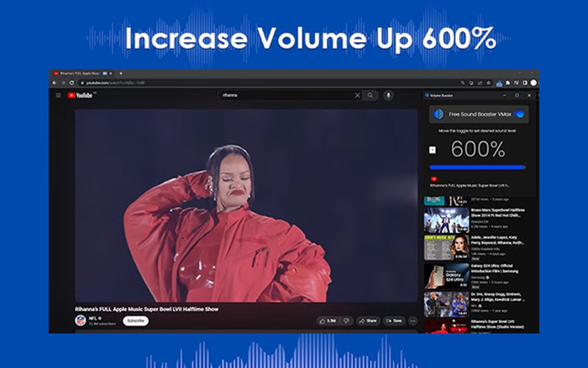Viewport: 588px width, 368px height.
Task: Open the YouTube hamburger menu
Action: pos(58,95)
